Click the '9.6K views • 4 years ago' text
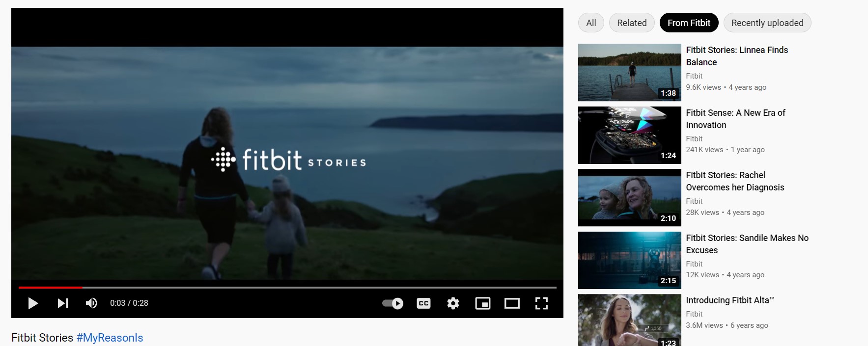The image size is (868, 346). (x=726, y=87)
